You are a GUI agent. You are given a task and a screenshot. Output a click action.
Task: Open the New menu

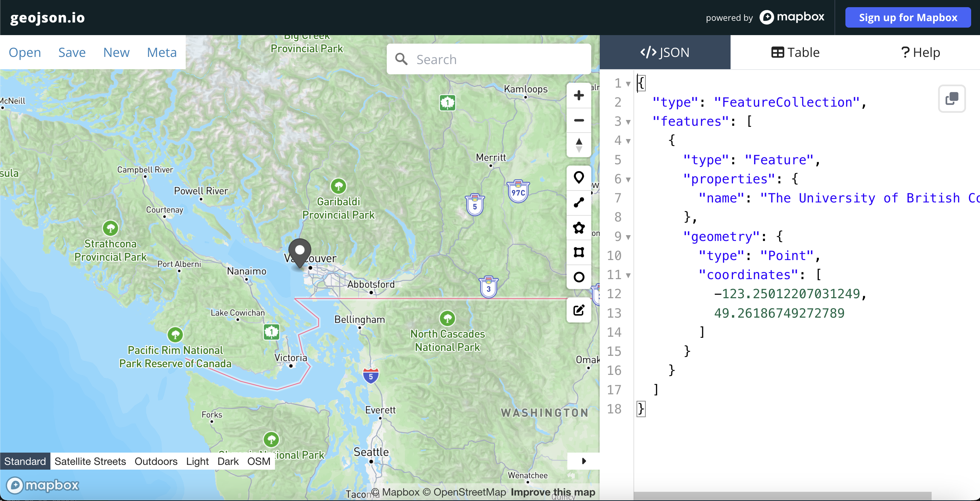117,52
